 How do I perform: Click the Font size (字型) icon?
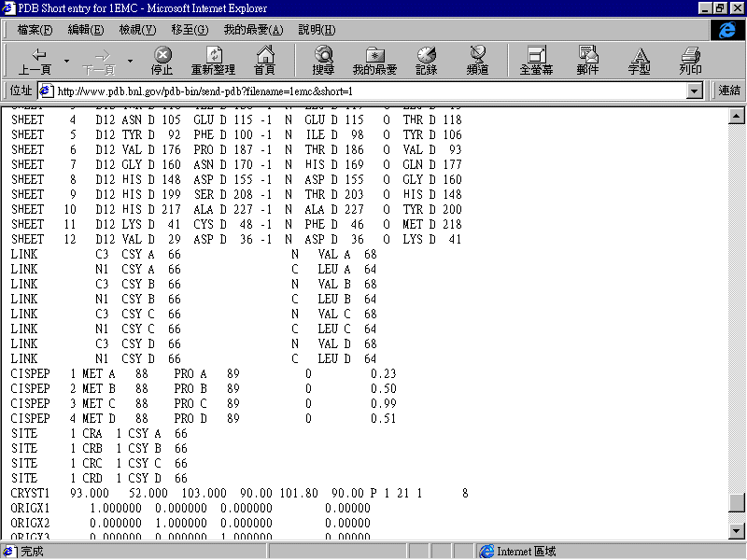pos(640,62)
